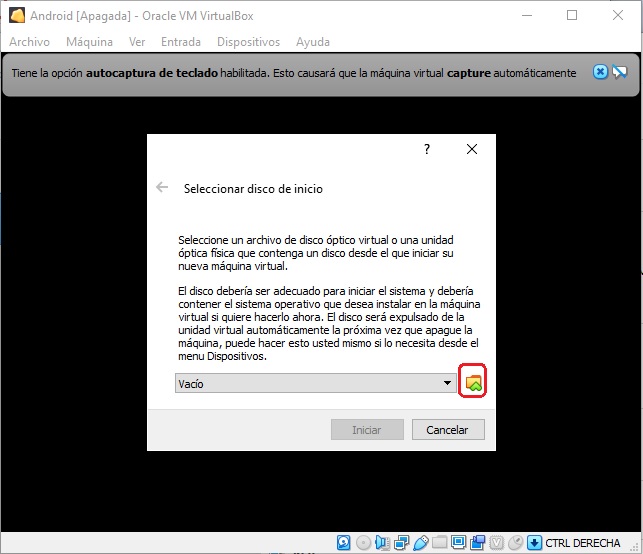Image resolution: width=643 pixels, height=554 pixels.
Task: Click the audio speaker status icon
Action: coord(382,543)
